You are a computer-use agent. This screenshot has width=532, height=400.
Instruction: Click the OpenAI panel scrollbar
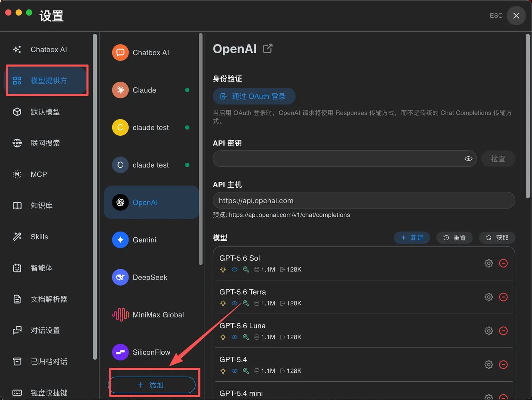[528, 116]
